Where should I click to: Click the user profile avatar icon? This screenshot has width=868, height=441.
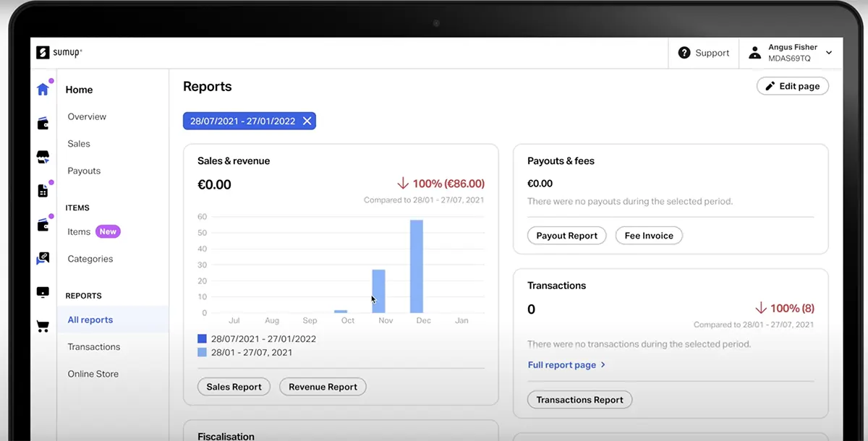point(754,53)
